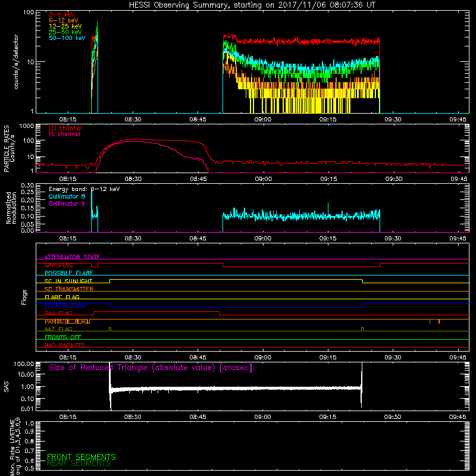Select the 12-25 keV legend label
This screenshot has width=476, height=476.
(65, 26)
